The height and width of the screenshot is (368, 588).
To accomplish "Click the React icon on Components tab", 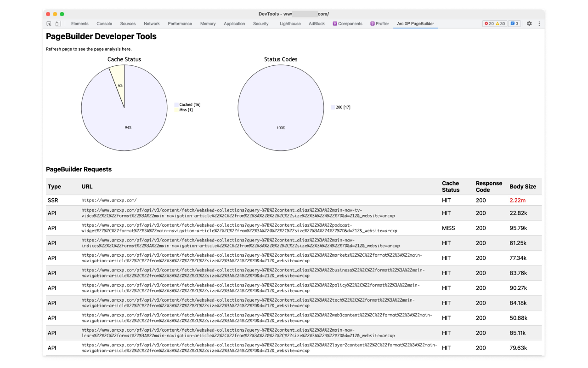I will [x=335, y=23].
